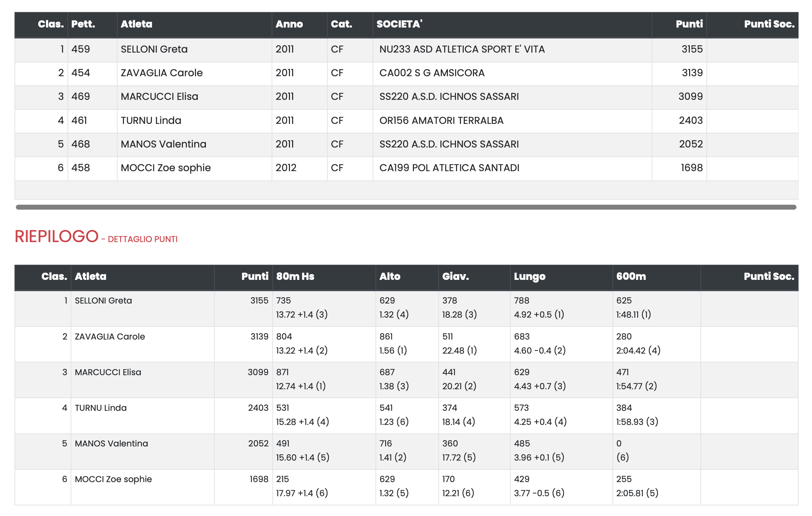Click TURNU Linda's total 2403 in the top table

[691, 120]
